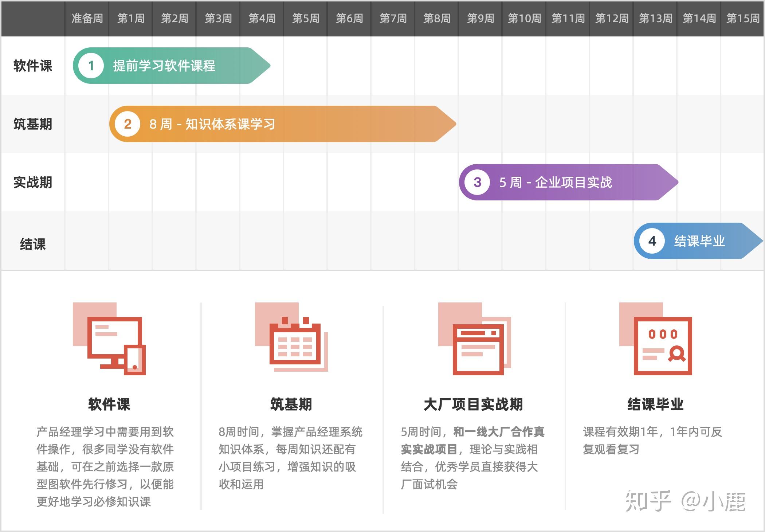Click the paragraph starting 产品经理学习中需要用到软

[x=105, y=467]
